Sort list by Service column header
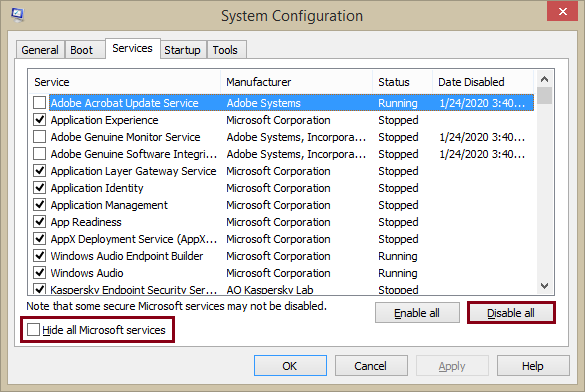The height and width of the screenshot is (392, 585). point(124,82)
